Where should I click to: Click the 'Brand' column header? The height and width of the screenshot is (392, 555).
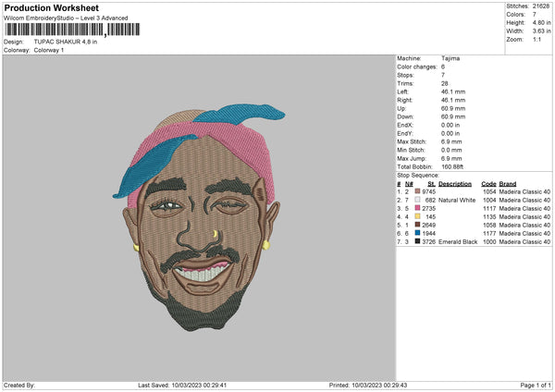[x=508, y=184]
